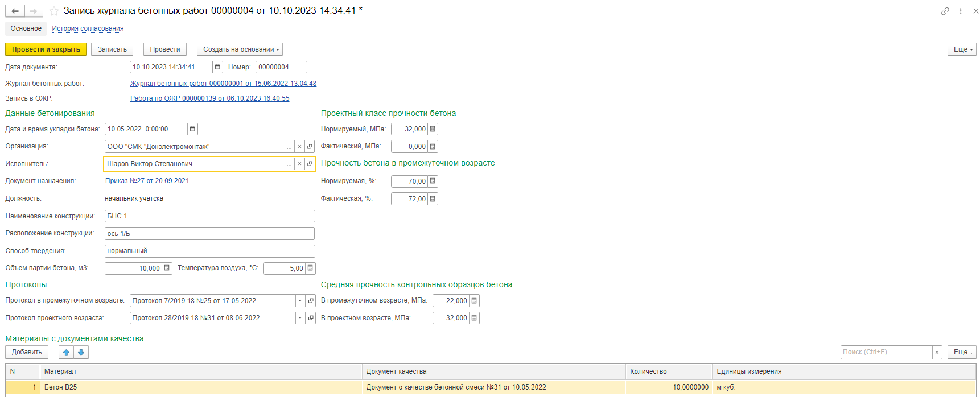Move row up with blue arrow
980x397 pixels.
66,353
